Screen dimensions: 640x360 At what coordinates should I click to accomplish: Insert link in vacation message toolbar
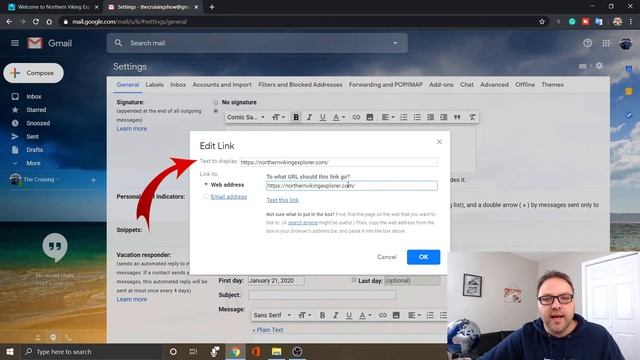tap(382, 315)
